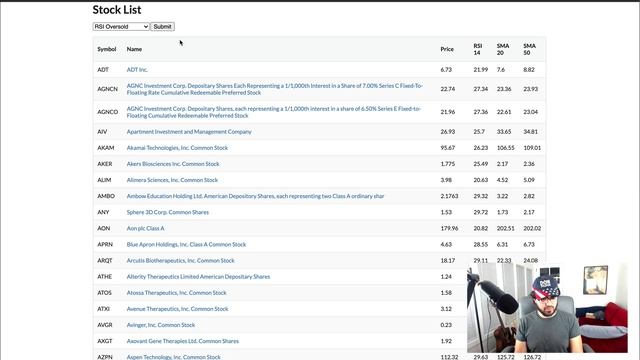Select the AKER symbol cell

(104, 164)
